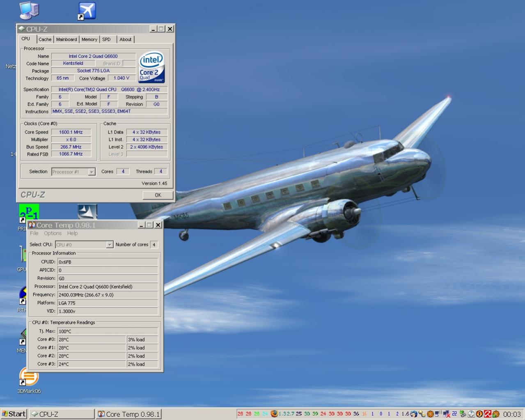Viewport: 525px width, 420px height.
Task: Open the File menu in Core Temp
Action: [34, 233]
